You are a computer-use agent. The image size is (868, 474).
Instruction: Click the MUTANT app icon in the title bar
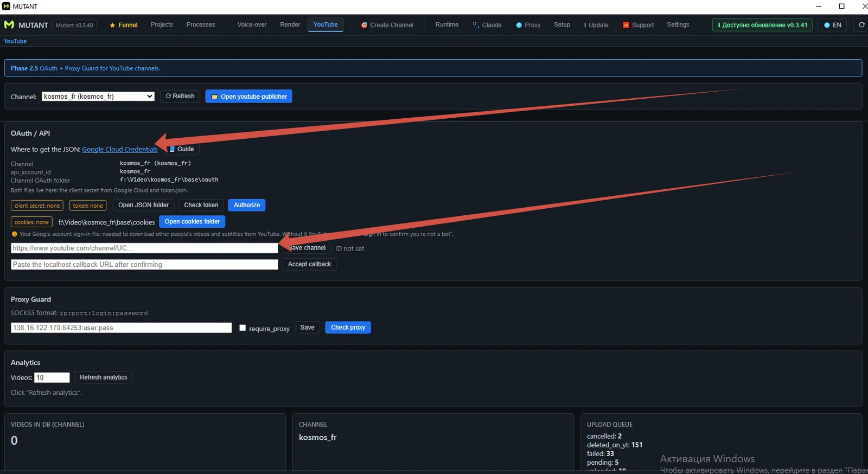pyautogui.click(x=6, y=7)
